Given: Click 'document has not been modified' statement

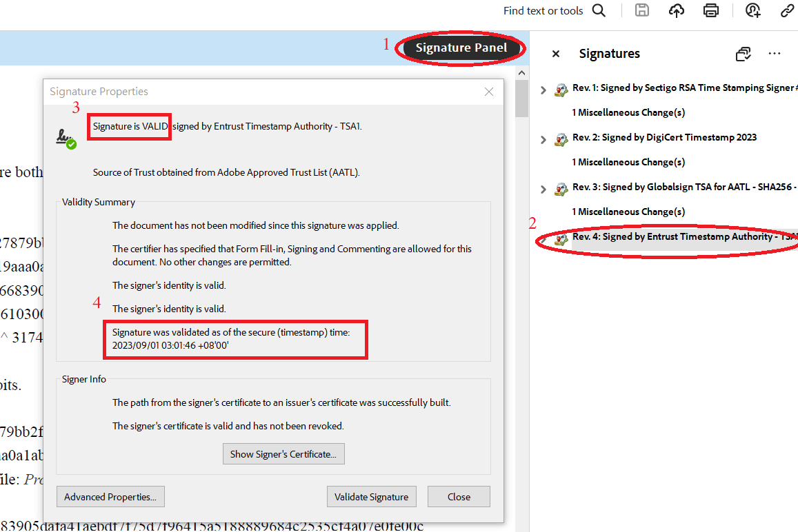Looking at the screenshot, I should coord(255,225).
